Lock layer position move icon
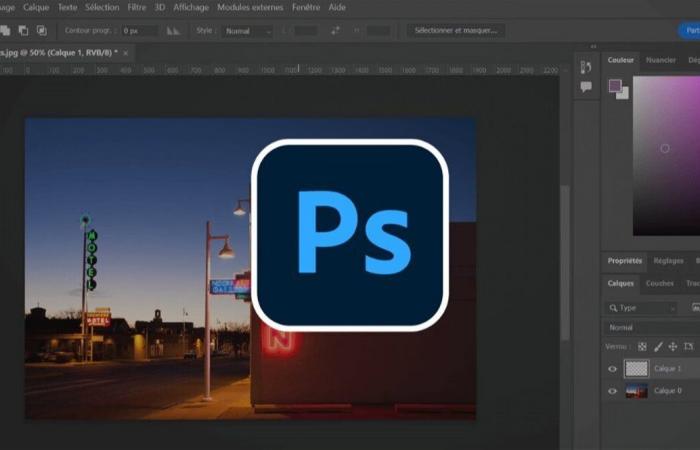The height and width of the screenshot is (450, 700). coord(673,346)
